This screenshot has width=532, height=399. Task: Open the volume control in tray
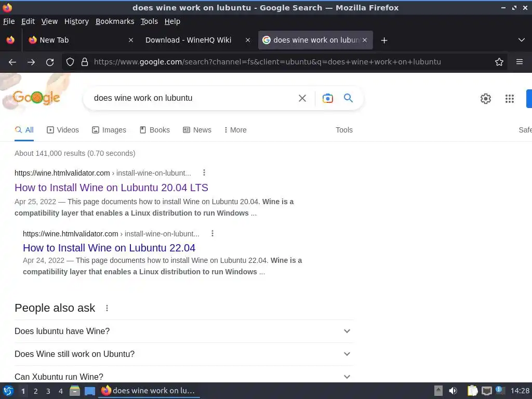(x=453, y=391)
